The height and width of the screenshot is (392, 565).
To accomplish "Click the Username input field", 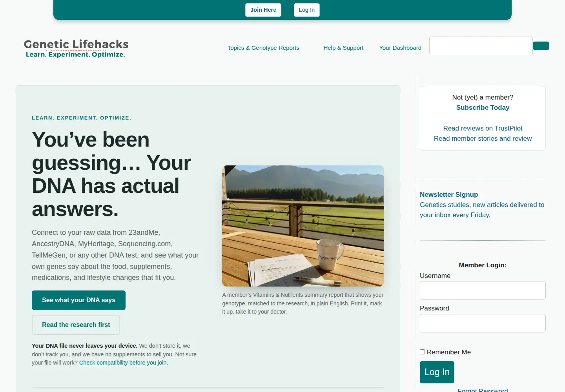I will (x=483, y=290).
